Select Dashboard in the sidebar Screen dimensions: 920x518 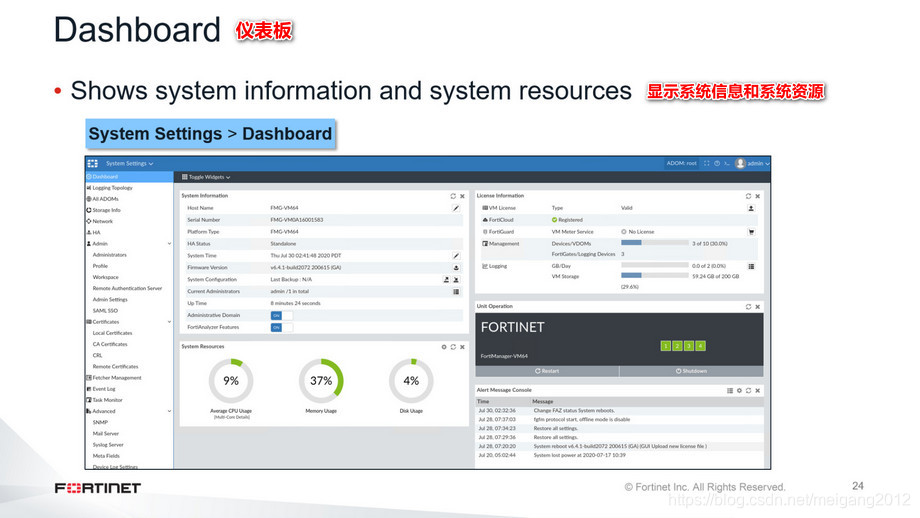tap(129, 177)
